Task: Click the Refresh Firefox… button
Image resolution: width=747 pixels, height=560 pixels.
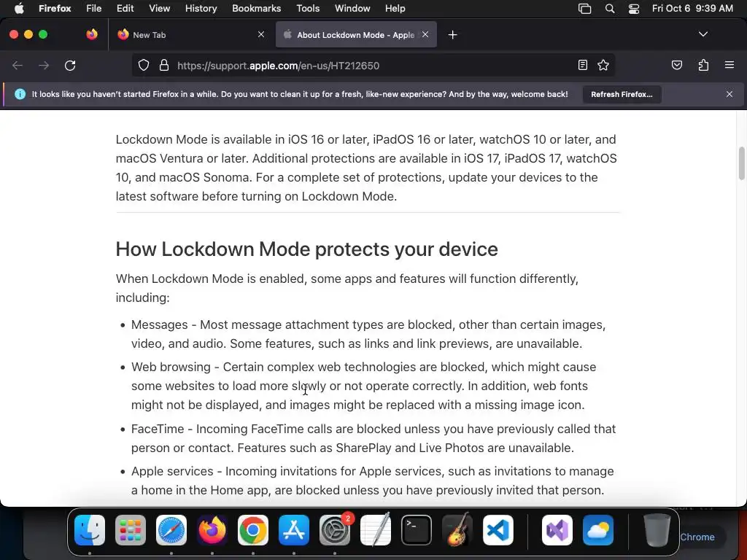Action: coord(622,94)
